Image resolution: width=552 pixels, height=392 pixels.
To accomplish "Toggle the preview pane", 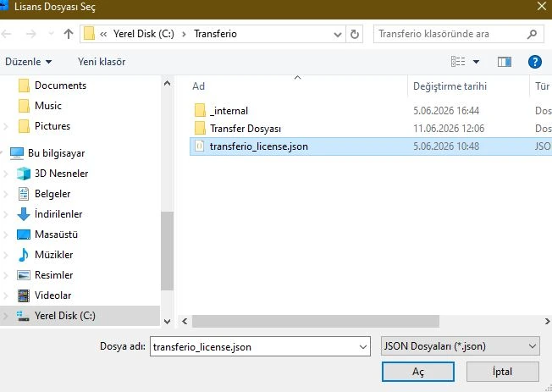I will coord(505,62).
